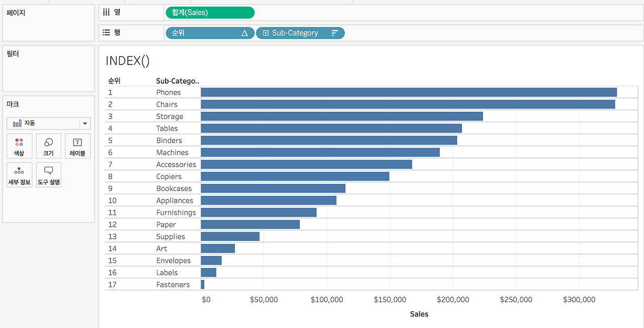This screenshot has height=328, width=644.
Task: Open the mark type dropdown (자동)
Action: click(48, 123)
